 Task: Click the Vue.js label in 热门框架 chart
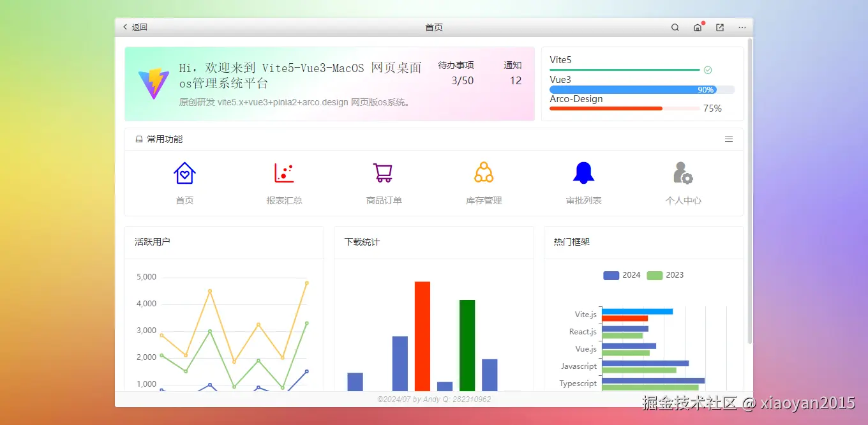(586, 349)
